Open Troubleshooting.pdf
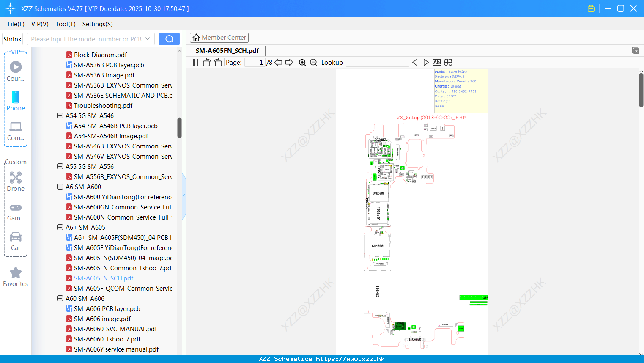 click(103, 105)
